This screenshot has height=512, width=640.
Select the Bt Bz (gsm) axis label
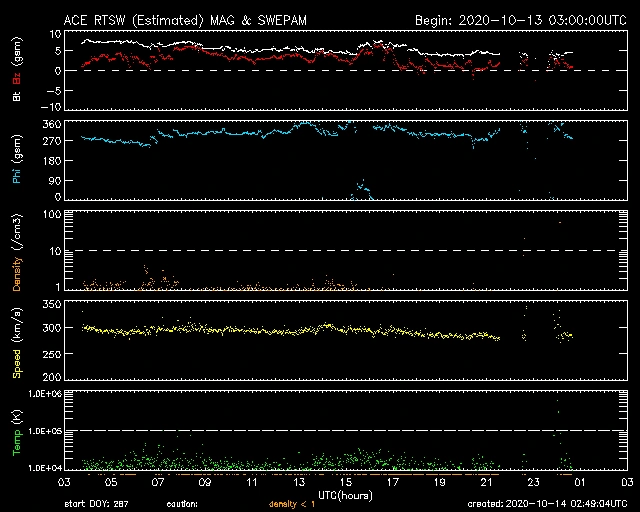[16, 79]
